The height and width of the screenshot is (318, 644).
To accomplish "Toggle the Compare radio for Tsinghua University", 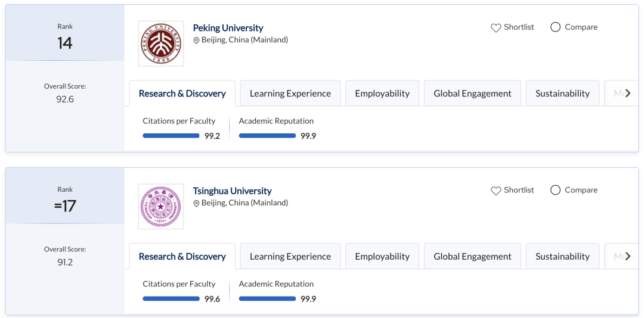I will pos(555,190).
